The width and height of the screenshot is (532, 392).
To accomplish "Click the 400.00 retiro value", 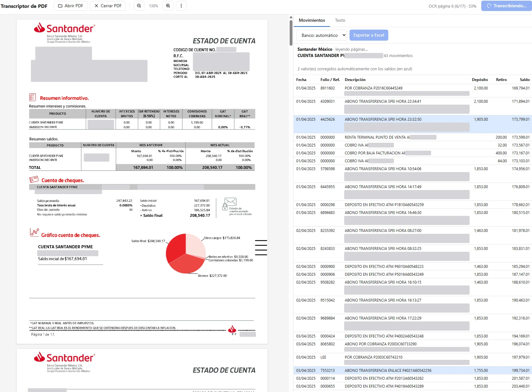I will (501, 153).
